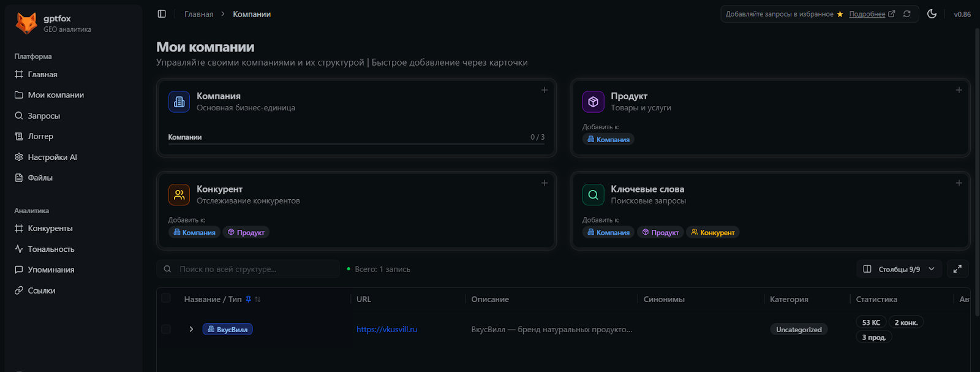Viewport: 980px width, 372px height.
Task: Check the select-all checkbox in table header
Action: (166, 298)
